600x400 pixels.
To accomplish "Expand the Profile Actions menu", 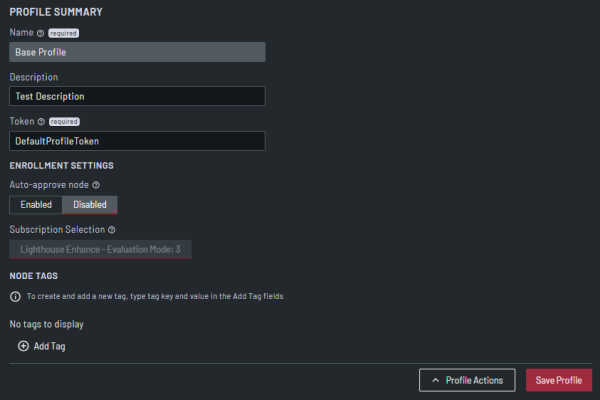I will pos(468,380).
